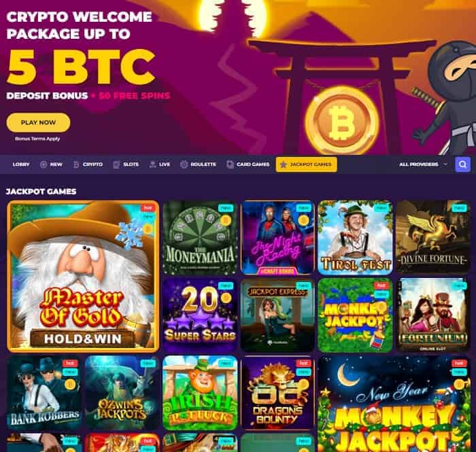The height and width of the screenshot is (452, 476).
Task: Click the Play Now button
Action: click(38, 122)
